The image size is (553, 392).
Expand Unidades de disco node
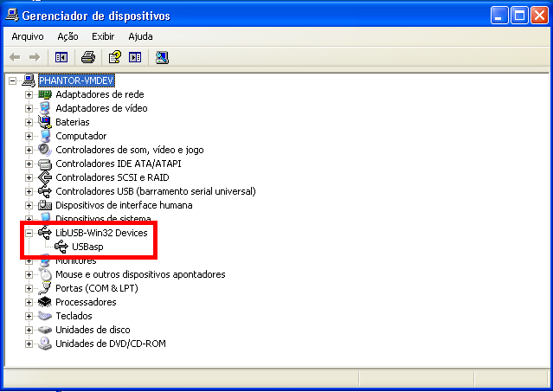[29, 330]
